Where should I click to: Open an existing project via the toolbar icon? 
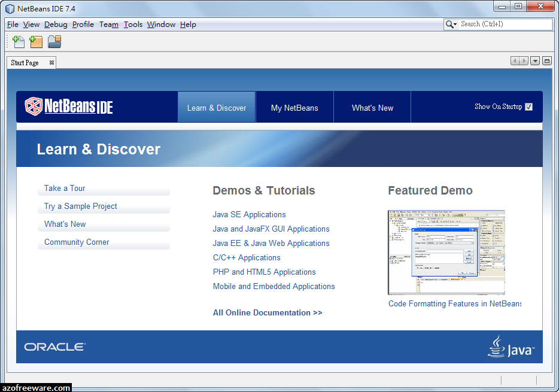point(54,42)
